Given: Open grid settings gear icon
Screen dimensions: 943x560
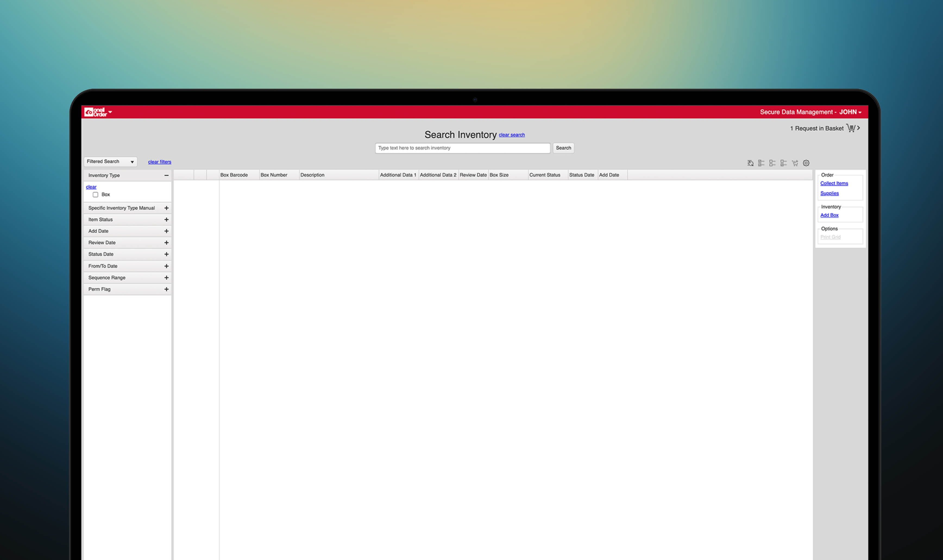Looking at the screenshot, I should click(806, 163).
